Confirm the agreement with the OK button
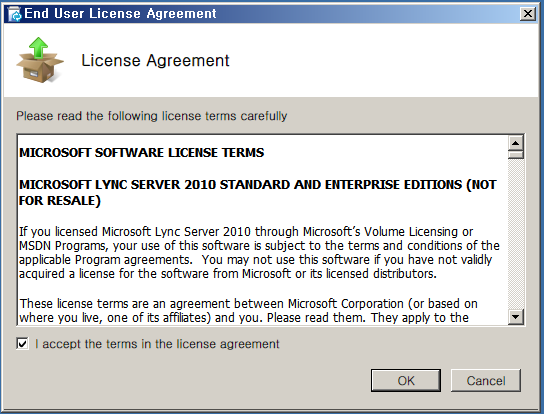 pyautogui.click(x=406, y=381)
